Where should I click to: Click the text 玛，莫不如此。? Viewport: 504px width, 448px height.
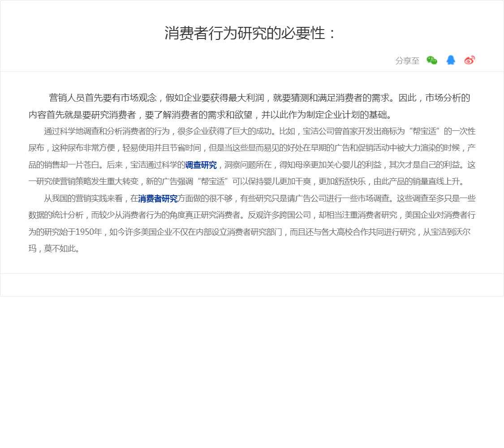click(x=54, y=249)
